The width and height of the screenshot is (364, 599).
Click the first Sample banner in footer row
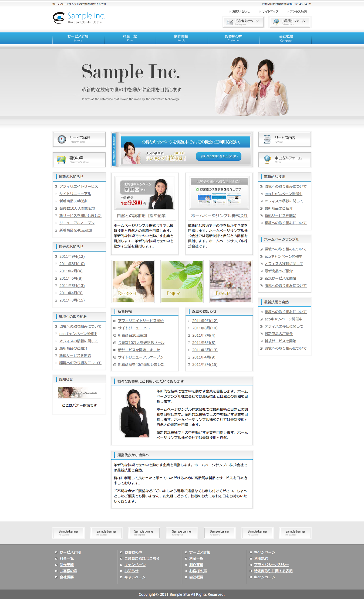(69, 533)
